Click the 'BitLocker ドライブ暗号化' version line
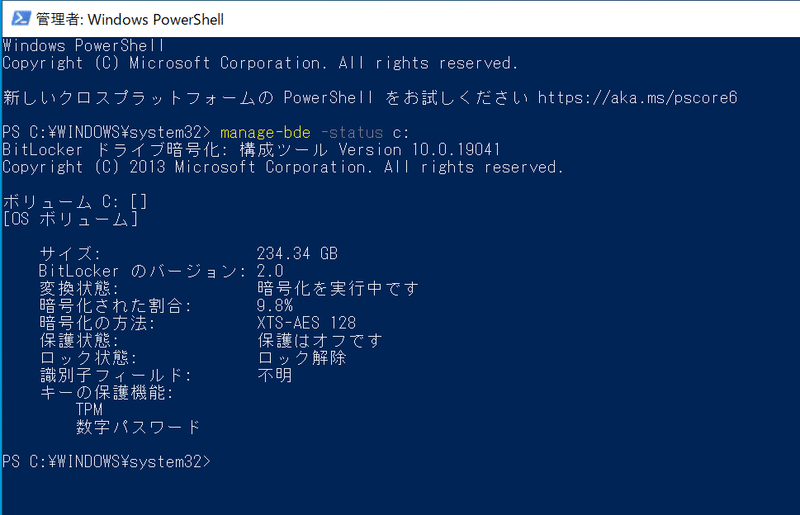This screenshot has width=800, height=515. click(x=251, y=150)
